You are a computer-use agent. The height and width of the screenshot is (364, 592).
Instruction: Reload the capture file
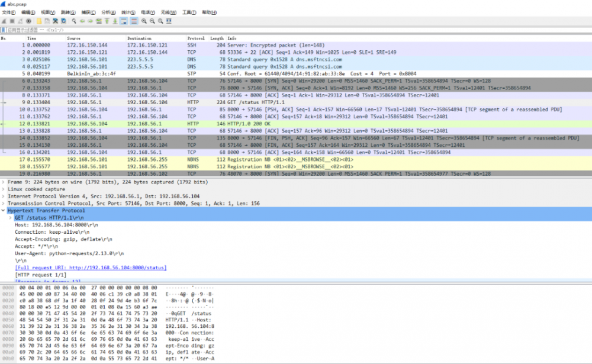(x=63, y=21)
